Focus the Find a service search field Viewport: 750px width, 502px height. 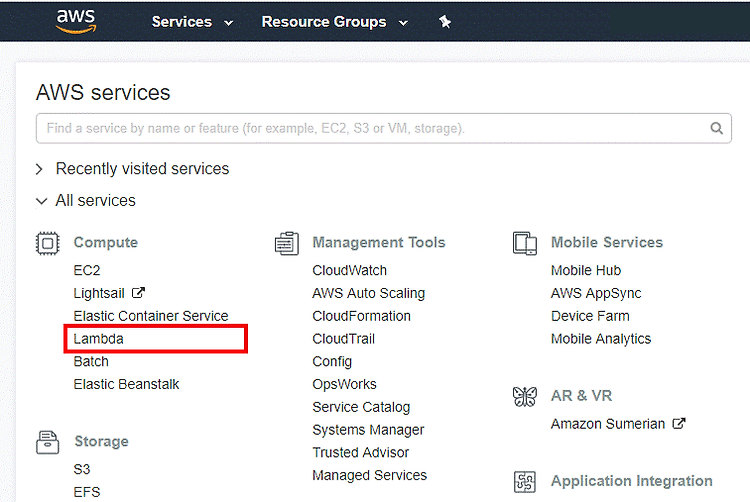tap(384, 128)
